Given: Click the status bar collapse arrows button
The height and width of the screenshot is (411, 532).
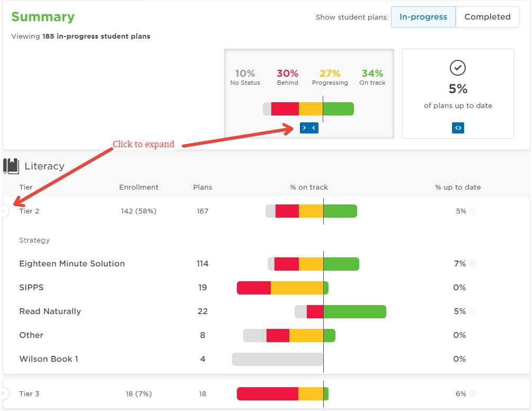Looking at the screenshot, I should coord(309,128).
